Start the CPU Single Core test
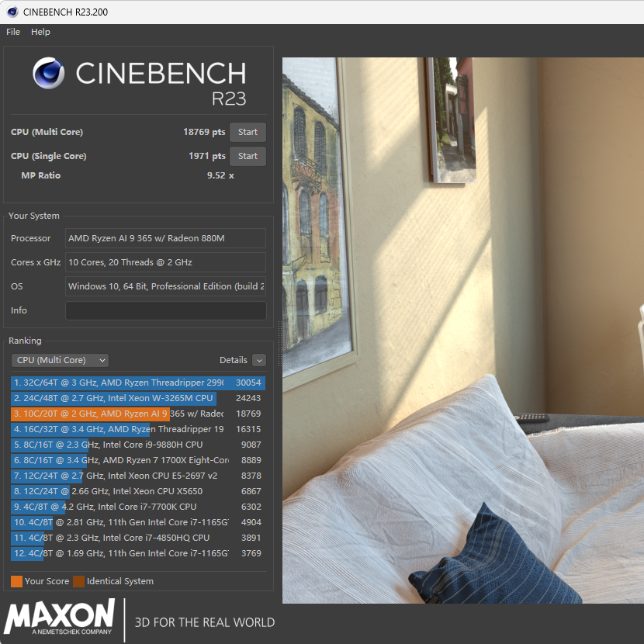The height and width of the screenshot is (644, 644). [248, 156]
